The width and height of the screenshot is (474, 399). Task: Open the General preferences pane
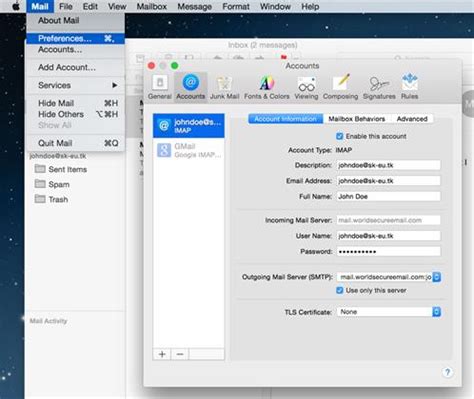(x=160, y=87)
